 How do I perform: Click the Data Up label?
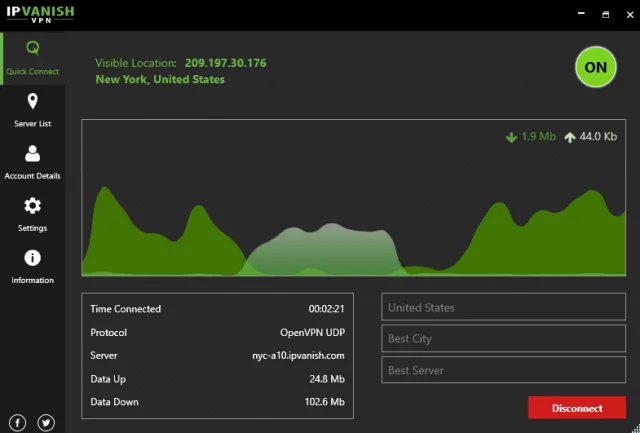(108, 379)
